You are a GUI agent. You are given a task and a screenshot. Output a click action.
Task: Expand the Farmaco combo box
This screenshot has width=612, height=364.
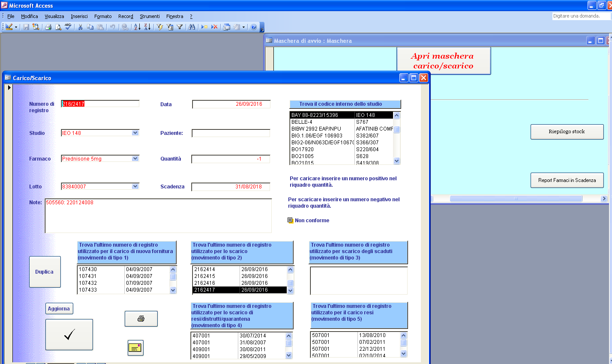point(135,158)
